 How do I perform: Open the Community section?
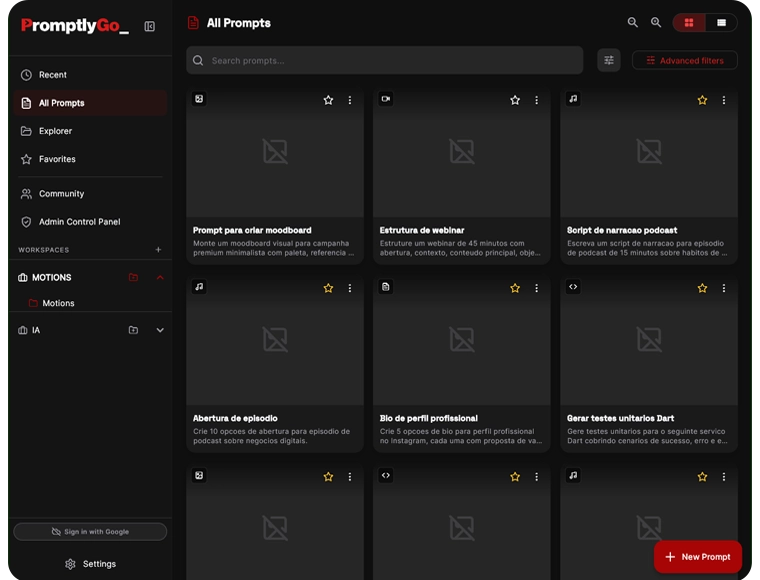point(61,194)
